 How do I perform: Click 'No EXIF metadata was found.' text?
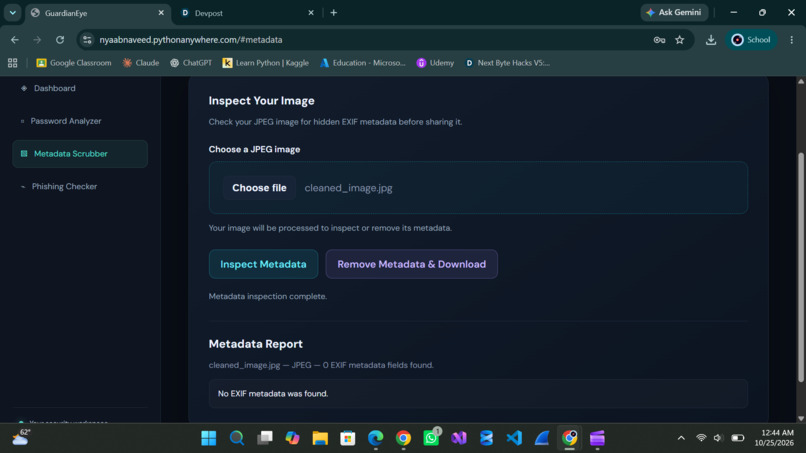(x=273, y=394)
